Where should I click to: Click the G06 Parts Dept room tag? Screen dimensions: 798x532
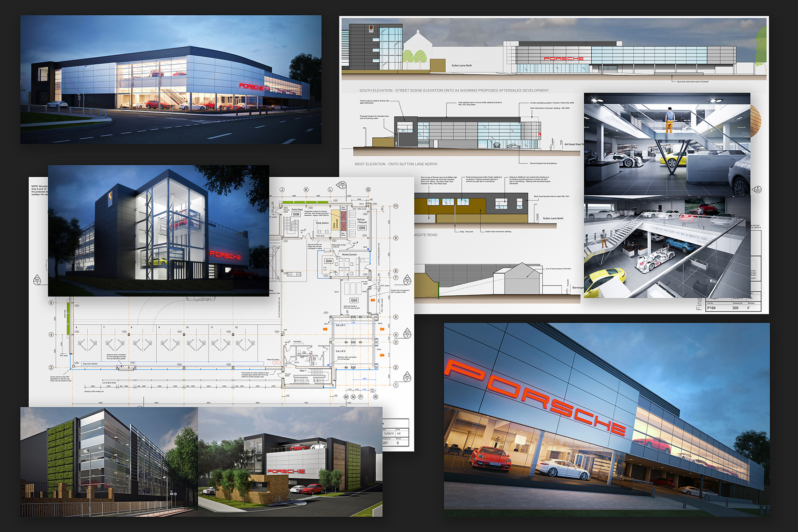296,214
